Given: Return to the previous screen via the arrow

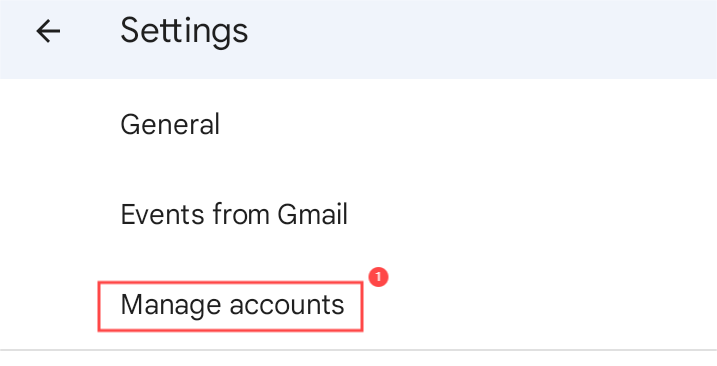Looking at the screenshot, I should pos(48,32).
